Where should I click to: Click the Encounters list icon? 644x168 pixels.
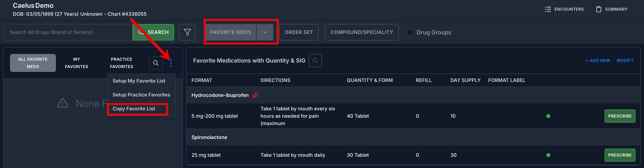[x=548, y=9]
